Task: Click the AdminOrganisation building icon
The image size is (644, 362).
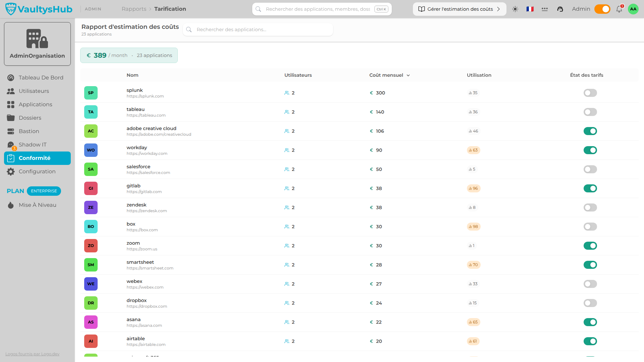Action: 37,39
